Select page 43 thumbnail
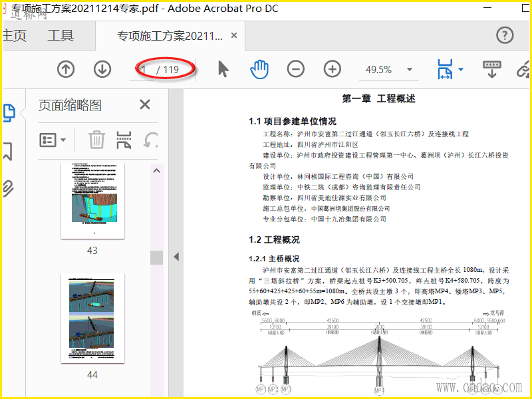The image size is (532, 399). (92, 201)
